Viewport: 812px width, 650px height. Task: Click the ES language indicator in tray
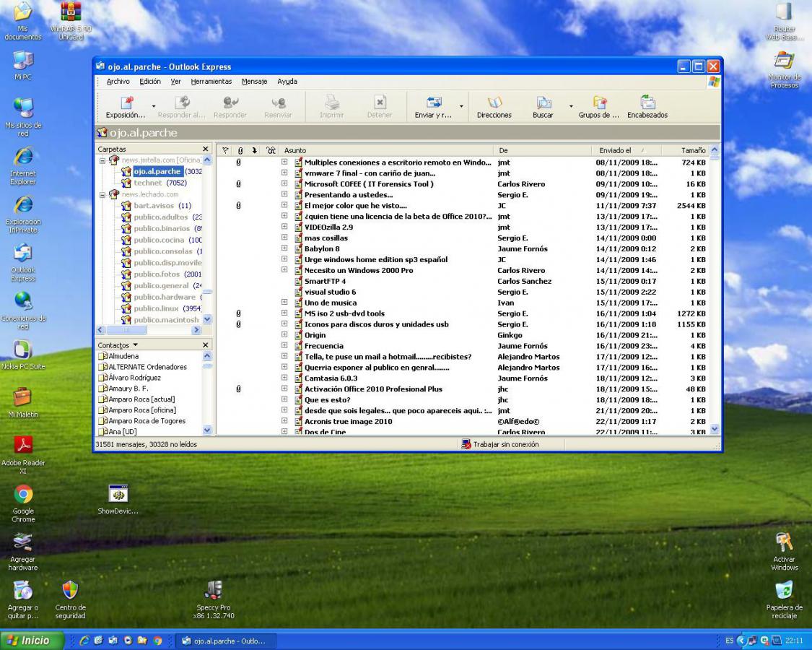click(x=729, y=641)
